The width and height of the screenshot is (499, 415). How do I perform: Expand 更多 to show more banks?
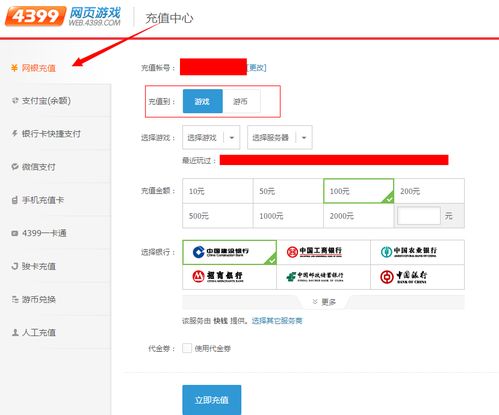click(324, 302)
